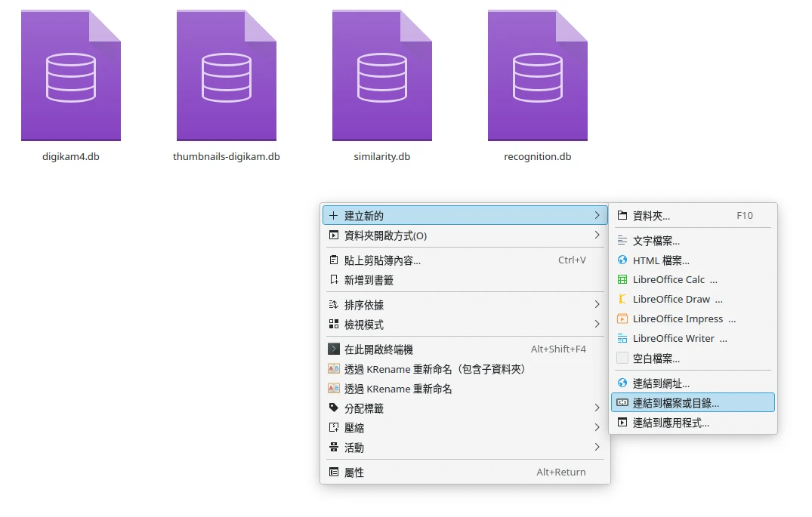Choose 空白檔案... in the submenu
812x517 pixels.
[693, 358]
